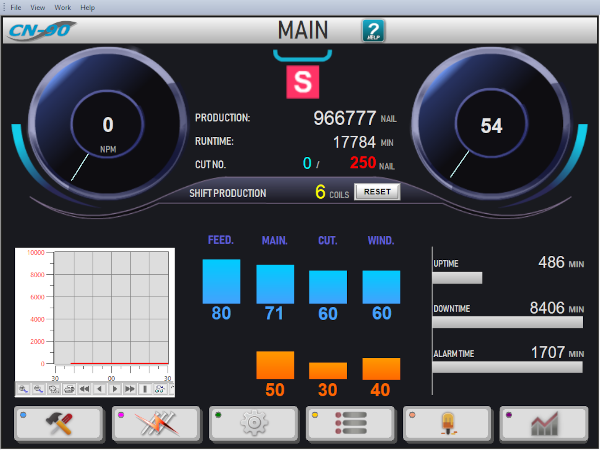Click the WIND blue bar
Viewport: 600px width, 450px height.
pos(381,287)
